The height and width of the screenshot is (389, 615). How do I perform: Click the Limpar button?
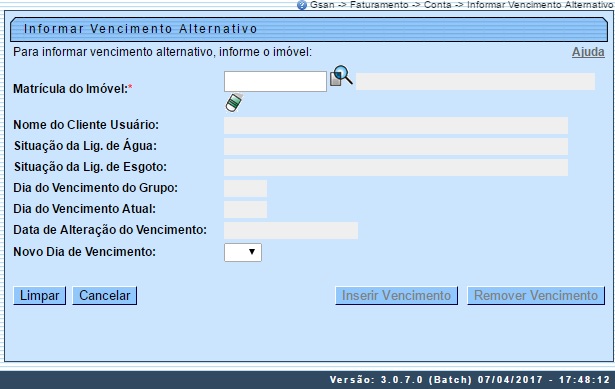40,296
